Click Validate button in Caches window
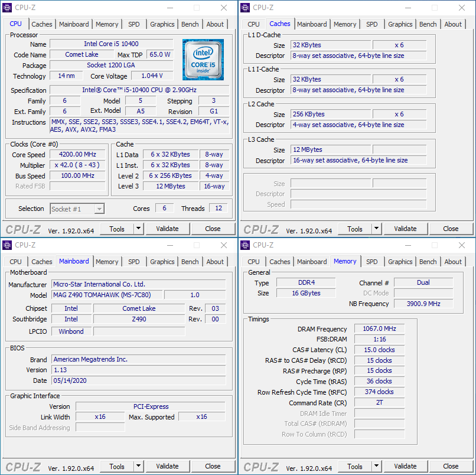The width and height of the screenshot is (476, 475). pos(405,229)
